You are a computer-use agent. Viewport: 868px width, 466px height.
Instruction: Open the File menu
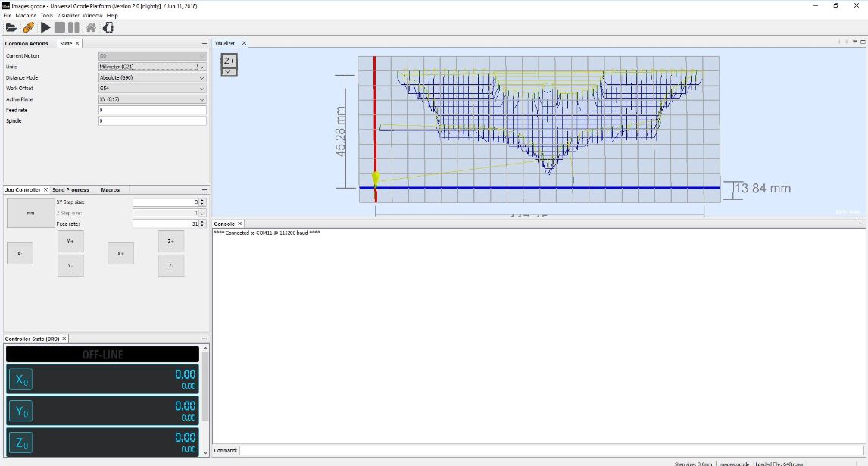point(8,15)
